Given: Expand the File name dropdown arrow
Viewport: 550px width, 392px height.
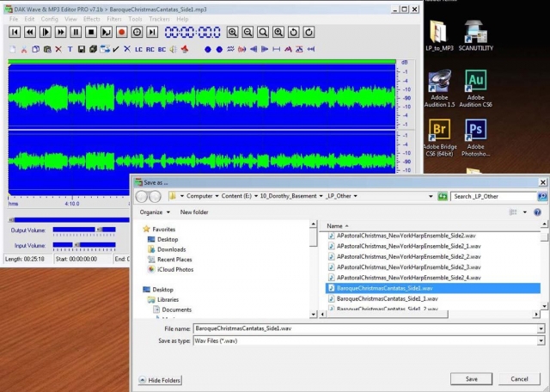Looking at the screenshot, I should click(541, 329).
